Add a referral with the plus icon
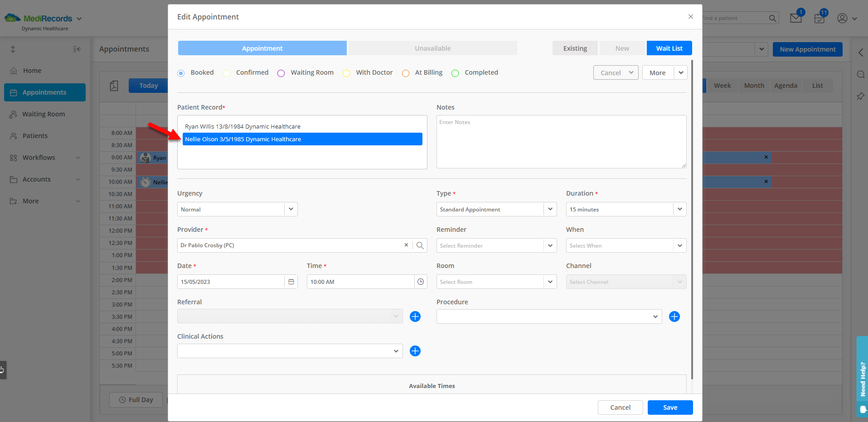868x422 pixels. pos(415,316)
